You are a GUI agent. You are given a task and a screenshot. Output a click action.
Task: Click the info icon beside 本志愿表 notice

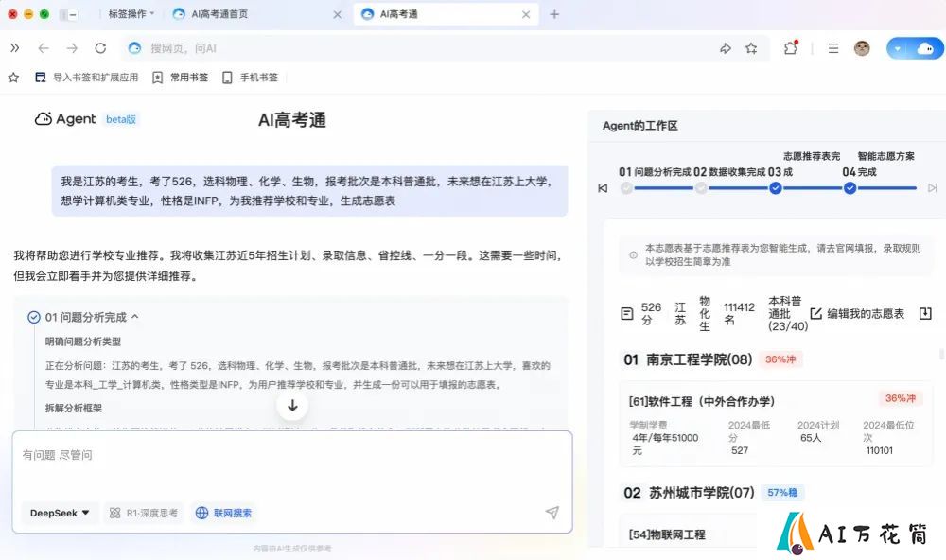point(633,254)
